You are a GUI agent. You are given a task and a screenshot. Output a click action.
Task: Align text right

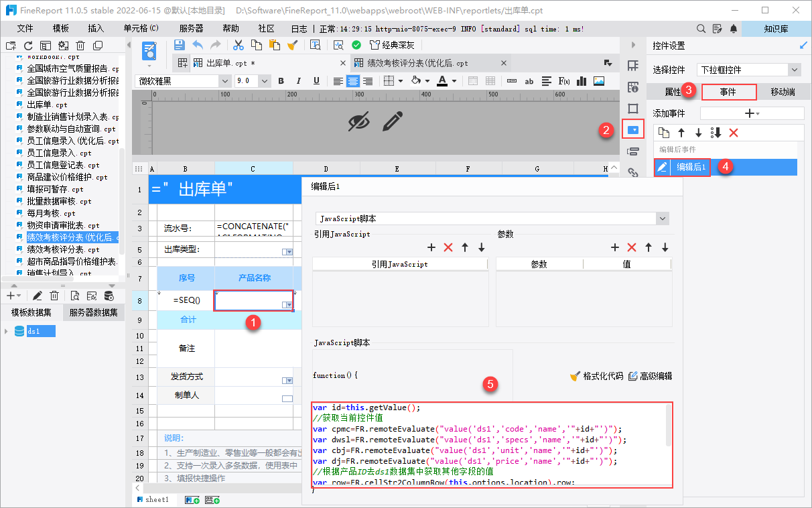[x=367, y=81]
